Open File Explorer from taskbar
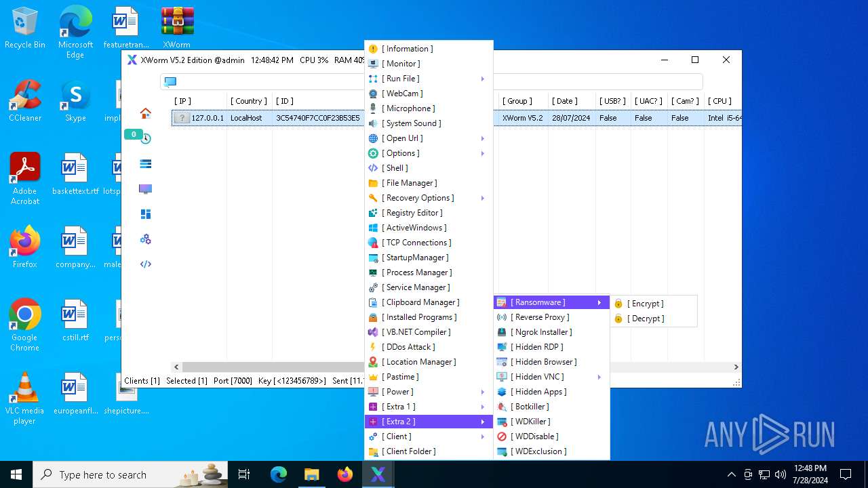Screen dimensions: 868x488 (311, 474)
